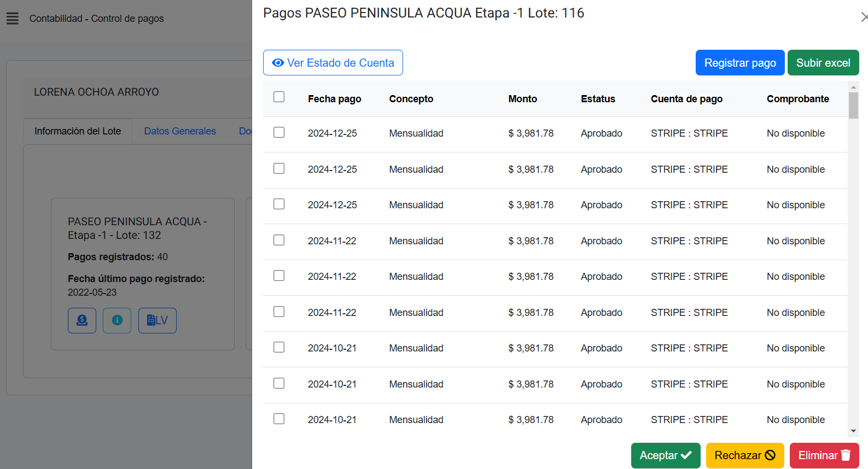Click the payments dollar icon on lot card

point(82,320)
